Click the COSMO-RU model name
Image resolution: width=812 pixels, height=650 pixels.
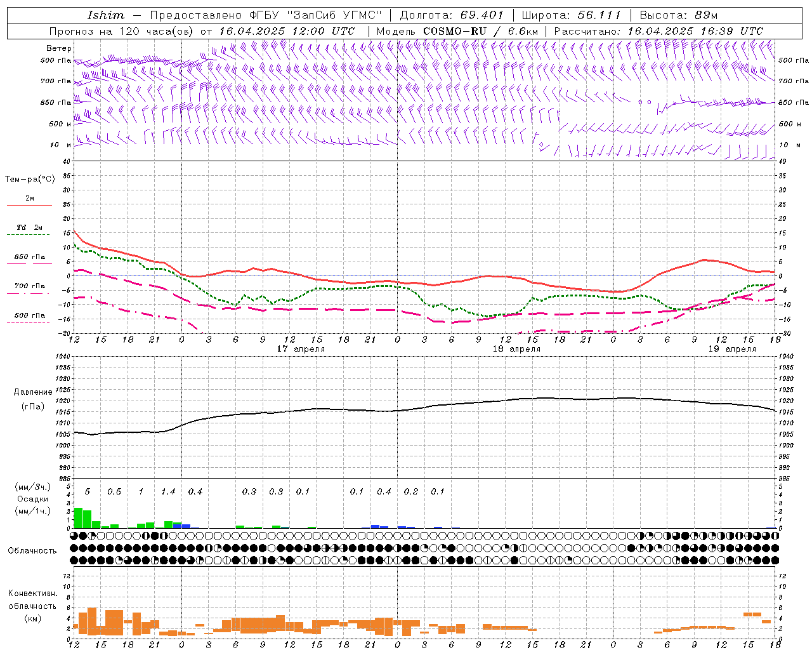[x=450, y=31]
